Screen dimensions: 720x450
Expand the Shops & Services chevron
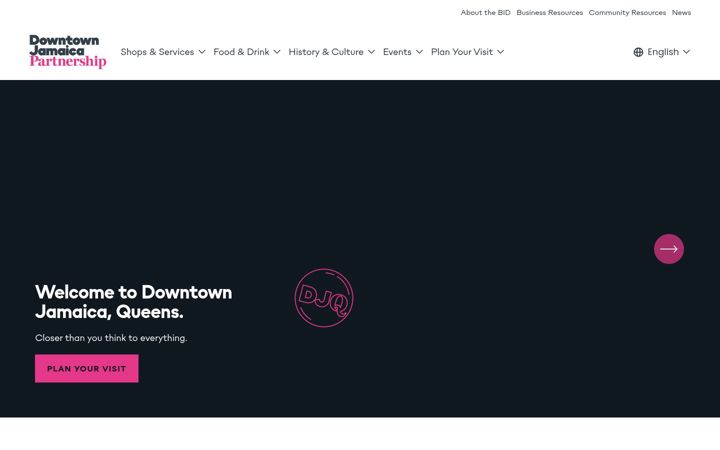coord(202,52)
